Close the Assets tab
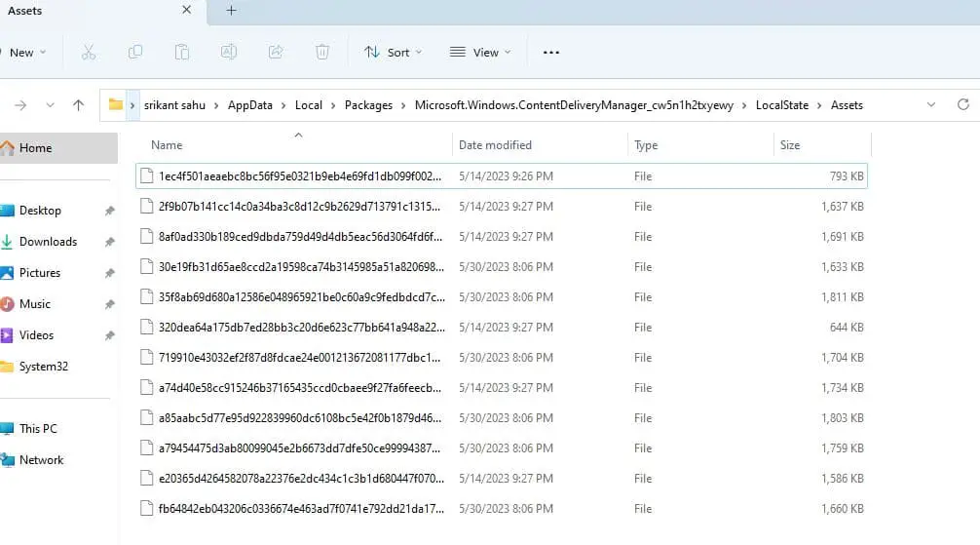This screenshot has width=980, height=545. pos(186,11)
